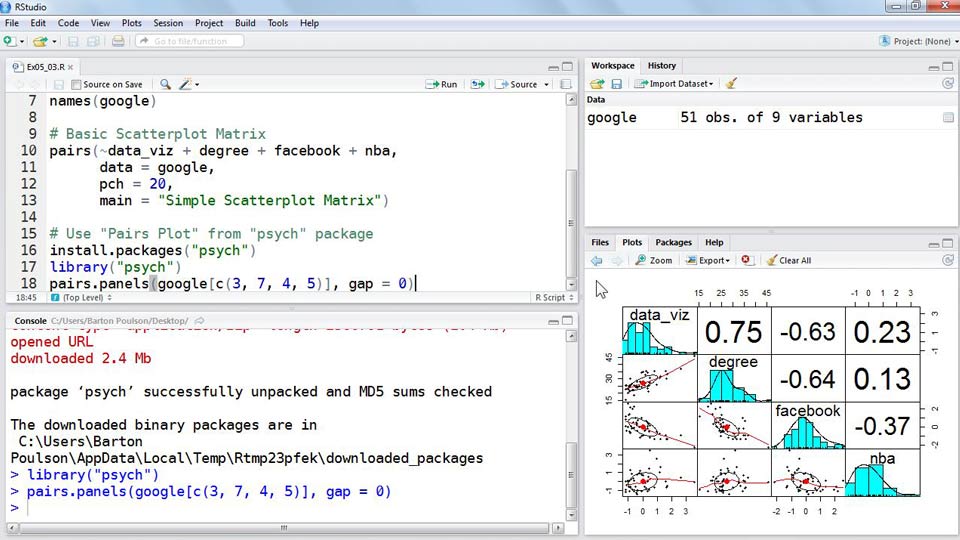Close the Ex05_03.R tab
The image size is (960, 540).
70,67
